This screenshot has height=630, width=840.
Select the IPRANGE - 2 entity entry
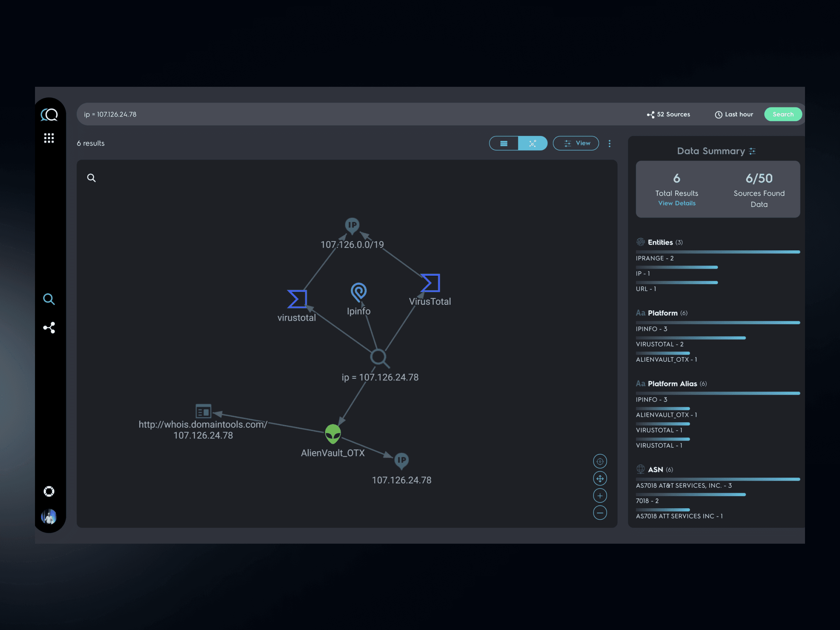[655, 258]
